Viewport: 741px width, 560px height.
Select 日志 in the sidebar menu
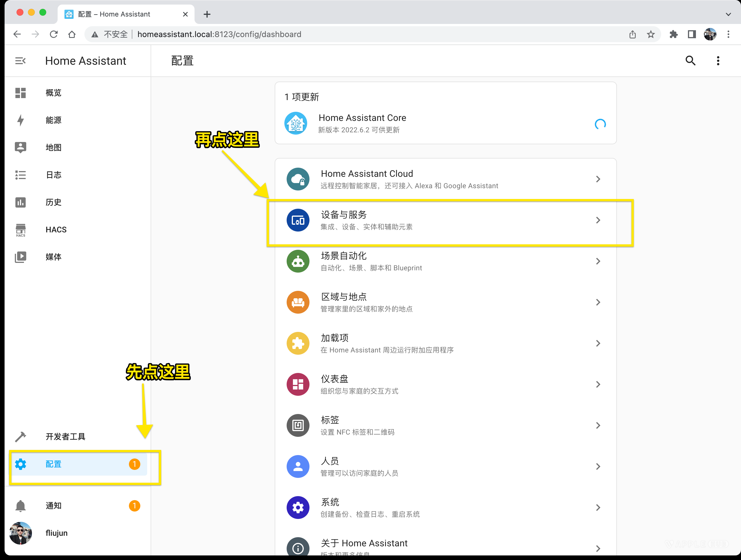[x=54, y=175]
